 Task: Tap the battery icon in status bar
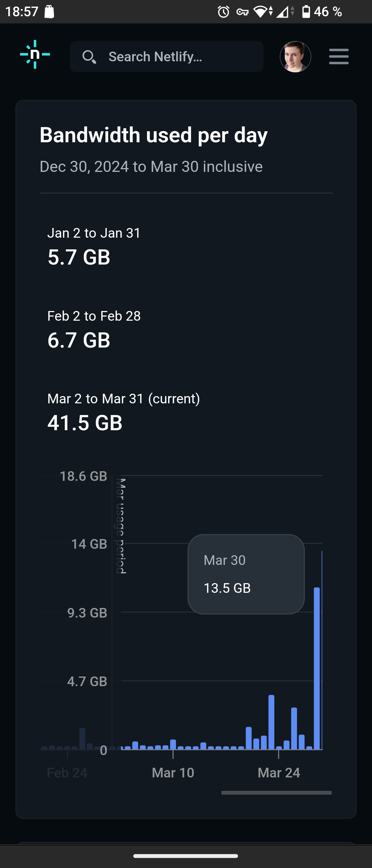coord(306,12)
